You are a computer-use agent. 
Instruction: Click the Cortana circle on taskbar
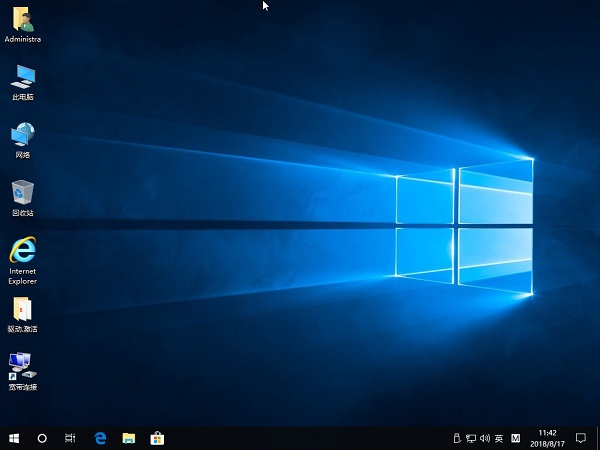click(x=42, y=438)
